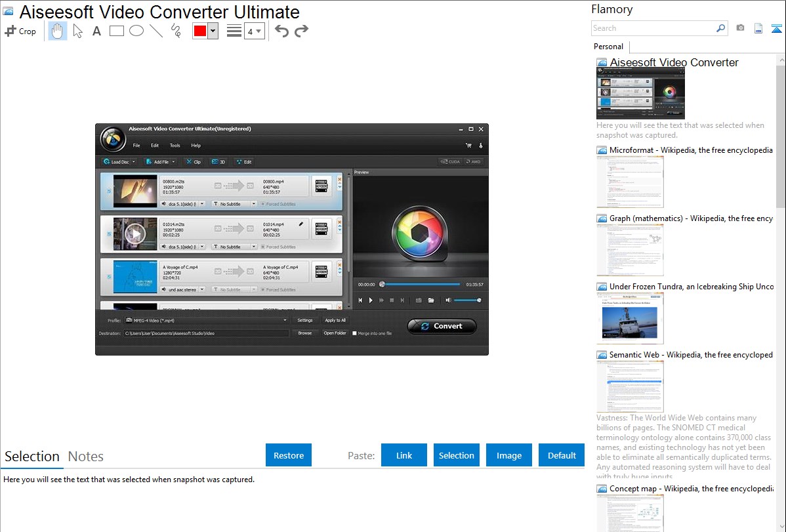This screenshot has width=786, height=532.
Task: Toggle checkbox beside 01014.m2ts video row
Action: coord(108,234)
